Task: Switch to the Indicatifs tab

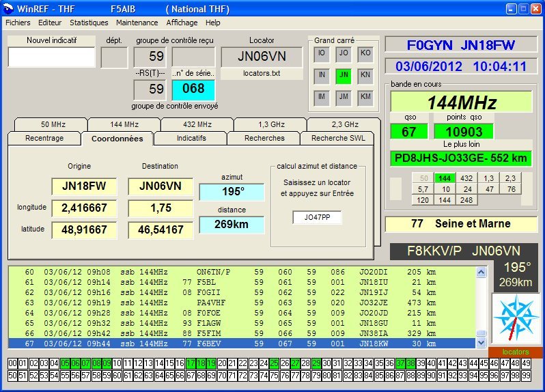Action: (x=191, y=138)
